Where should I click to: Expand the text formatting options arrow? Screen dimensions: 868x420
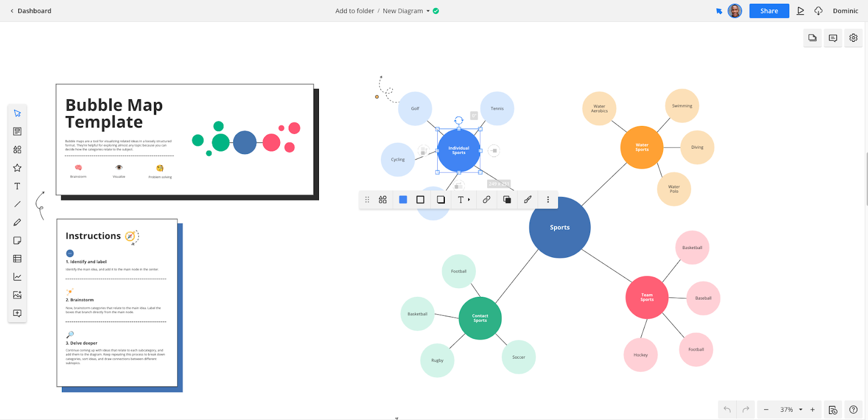(469, 200)
